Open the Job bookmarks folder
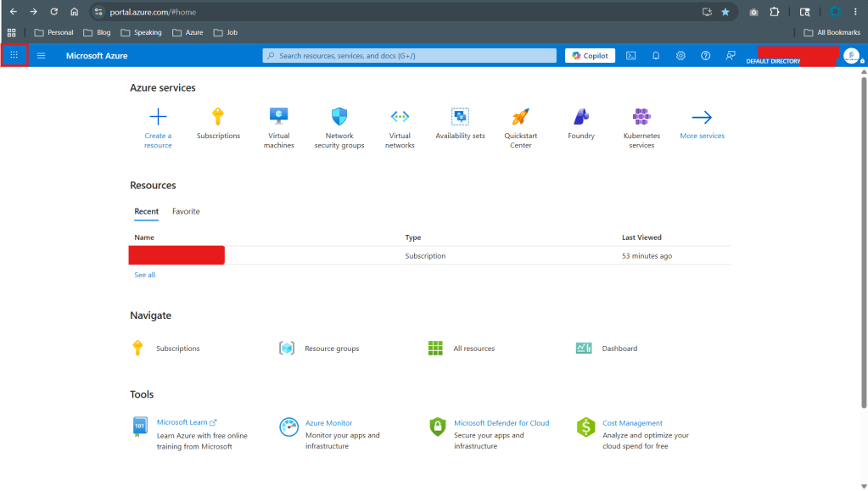Screen dimensions: 868x491 (x=226, y=33)
